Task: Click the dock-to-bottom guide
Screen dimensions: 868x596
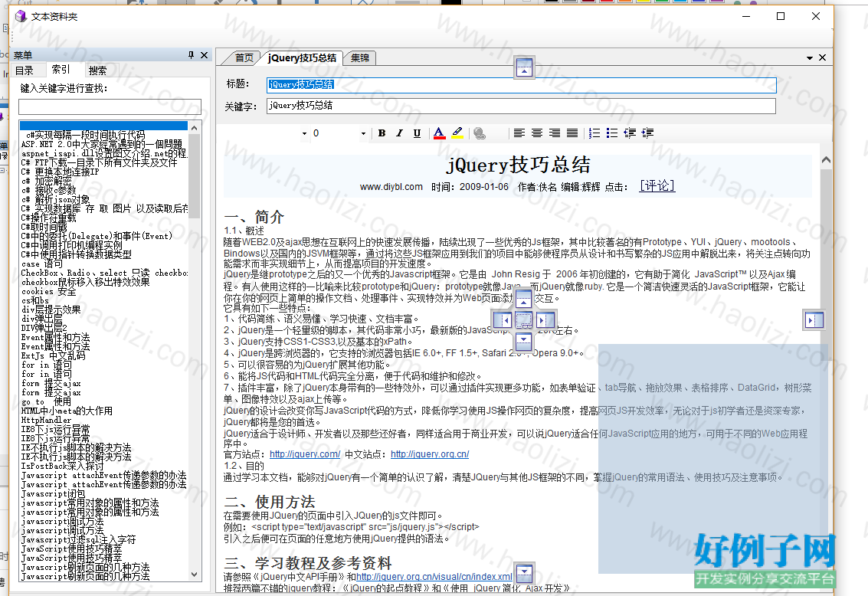Action: pyautogui.click(x=524, y=573)
